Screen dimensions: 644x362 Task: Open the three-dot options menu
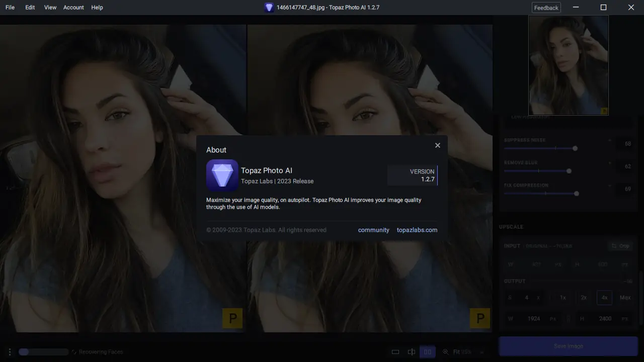pos(9,352)
